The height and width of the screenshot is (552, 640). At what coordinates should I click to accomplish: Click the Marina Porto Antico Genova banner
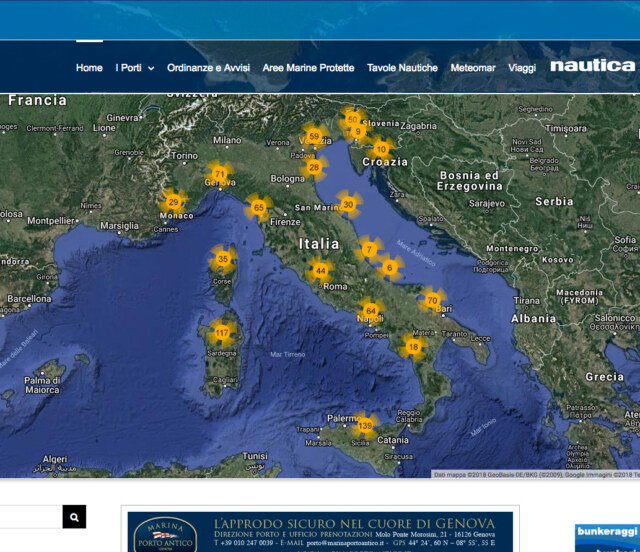click(322, 530)
